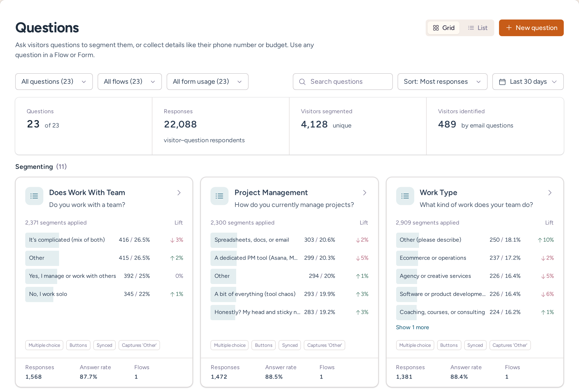
Task: Select 'It's complicated (mix of both)' segment row
Action: [x=104, y=240]
